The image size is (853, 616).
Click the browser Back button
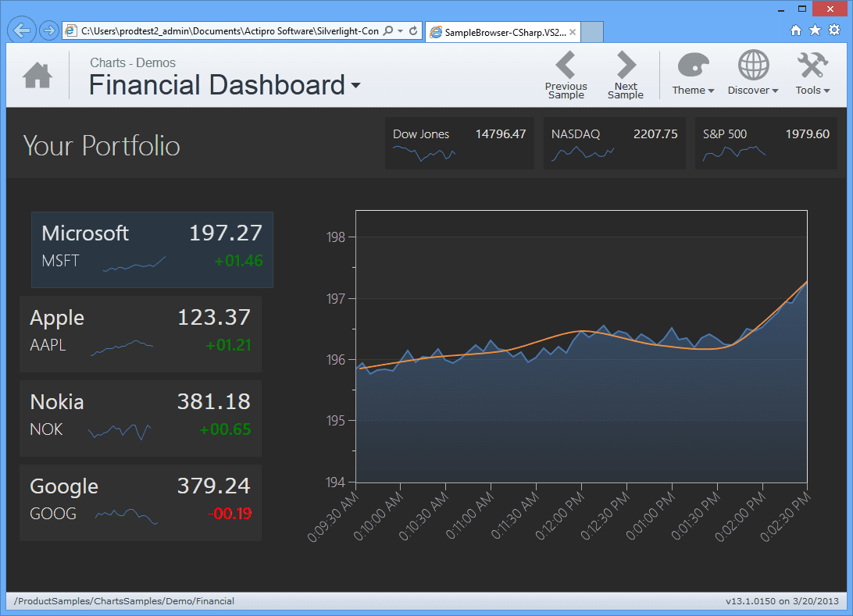(22, 30)
